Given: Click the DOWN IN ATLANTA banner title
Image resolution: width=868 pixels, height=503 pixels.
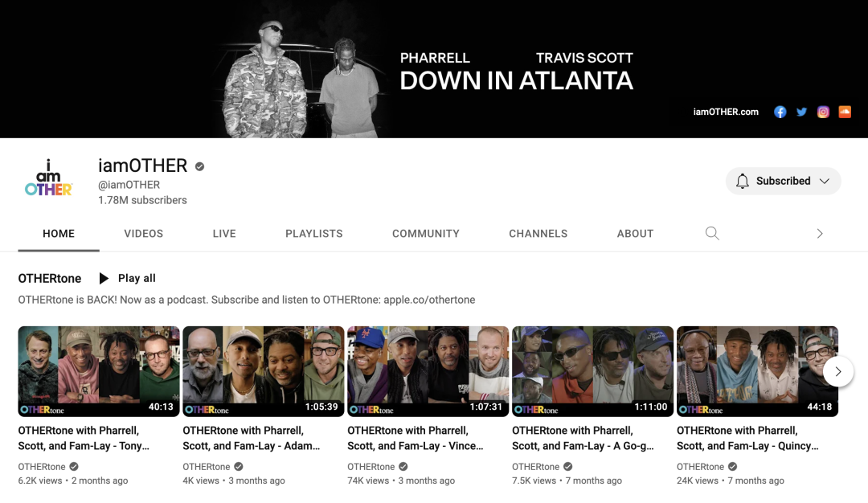Looking at the screenshot, I should 517,81.
